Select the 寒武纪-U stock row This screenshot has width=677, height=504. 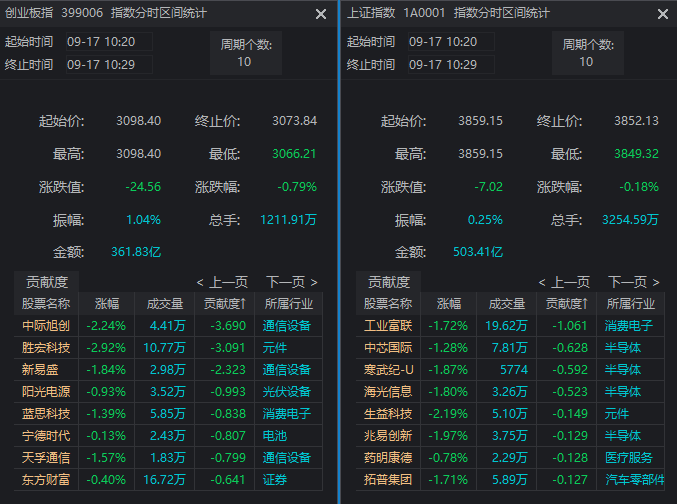pyautogui.click(x=388, y=370)
